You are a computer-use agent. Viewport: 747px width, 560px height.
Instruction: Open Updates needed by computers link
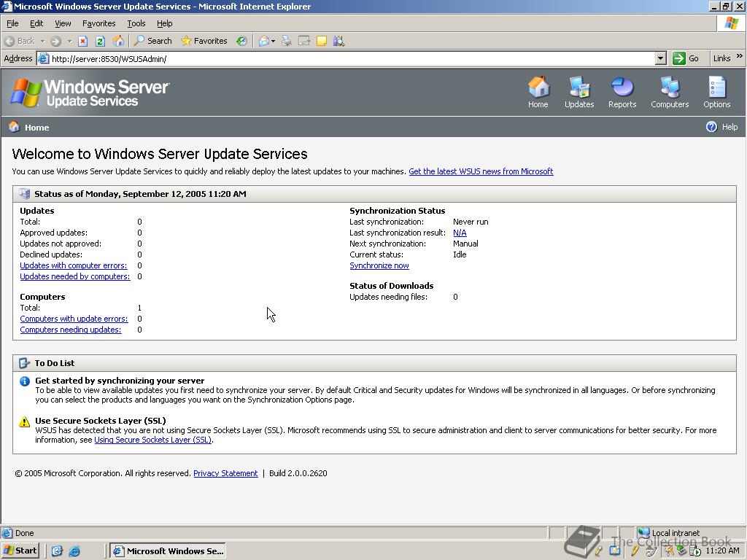pyautogui.click(x=75, y=276)
